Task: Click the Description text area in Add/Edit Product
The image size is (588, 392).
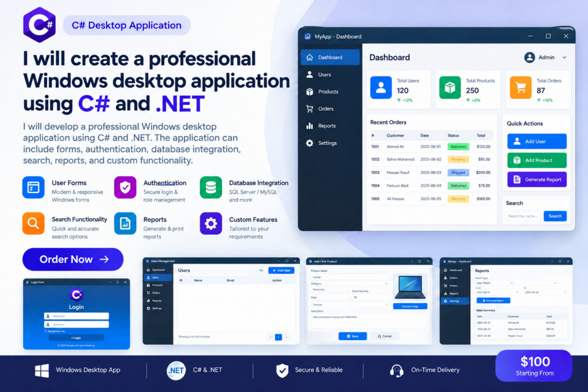Action: click(x=369, y=321)
